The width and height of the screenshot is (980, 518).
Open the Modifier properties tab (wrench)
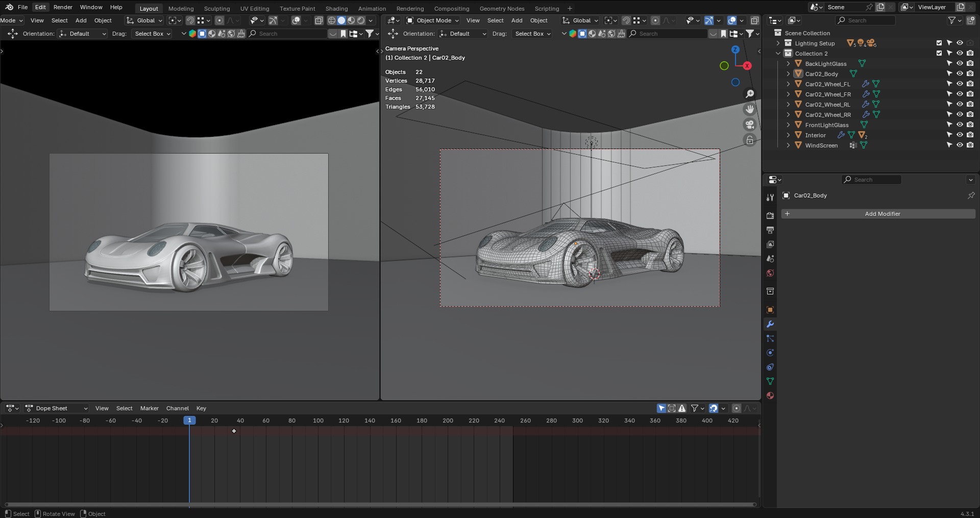[770, 324]
